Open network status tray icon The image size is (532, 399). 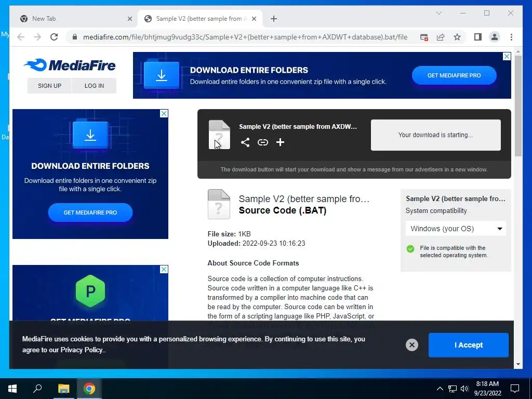pos(453,389)
